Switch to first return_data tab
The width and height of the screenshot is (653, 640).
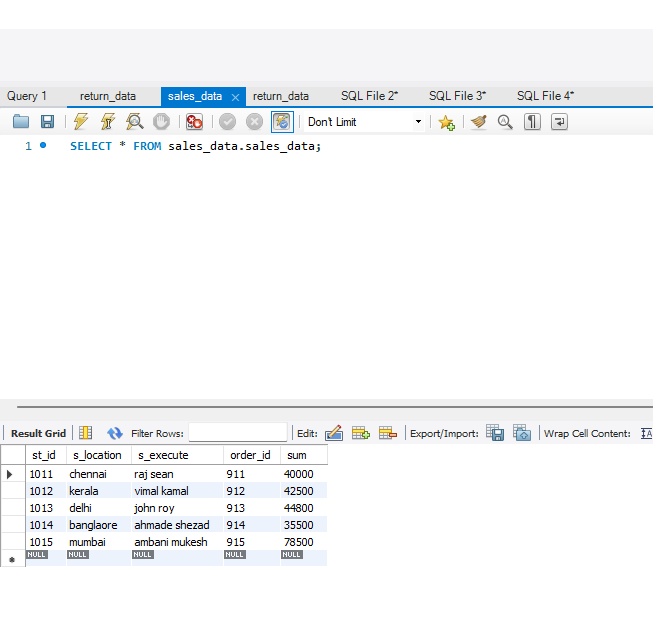click(107, 96)
